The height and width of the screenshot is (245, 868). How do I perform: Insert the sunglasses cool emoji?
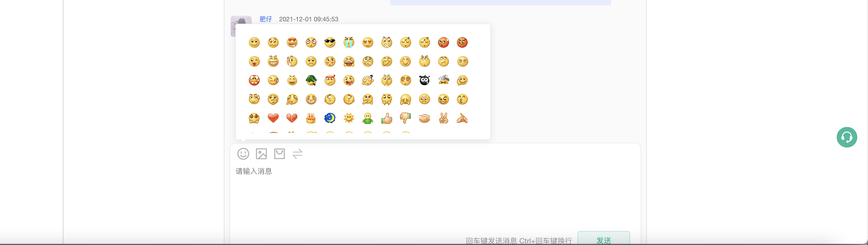(x=330, y=43)
